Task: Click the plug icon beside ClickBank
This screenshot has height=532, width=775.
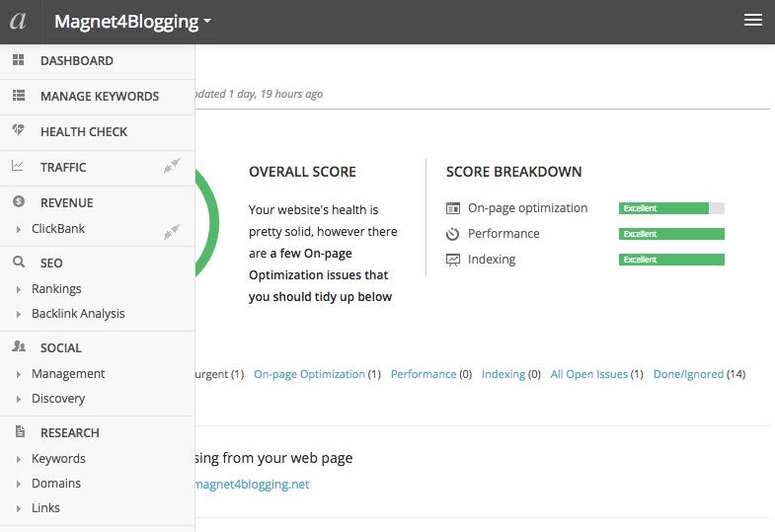Action: coord(172,231)
